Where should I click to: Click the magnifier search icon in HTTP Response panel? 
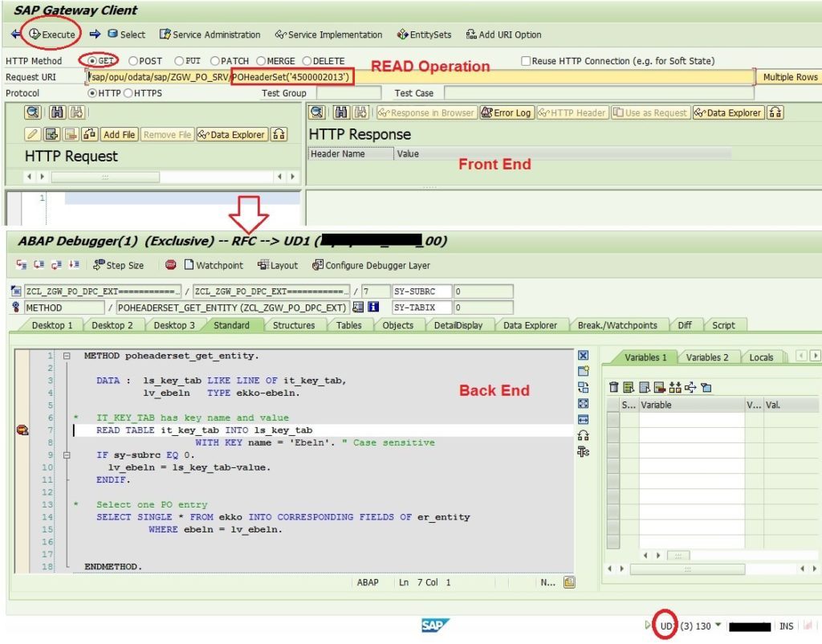tap(316, 112)
